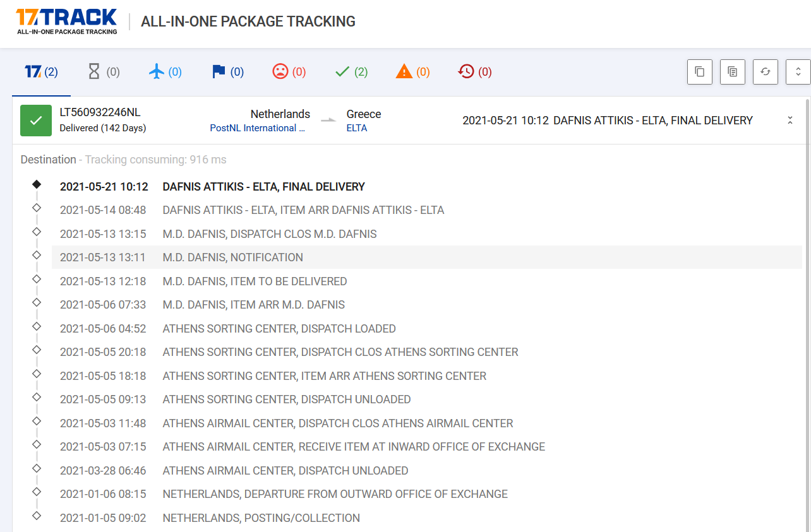Collapse the LT560932246NL details chevron
Image resolution: width=811 pixels, height=532 pixels.
[790, 120]
